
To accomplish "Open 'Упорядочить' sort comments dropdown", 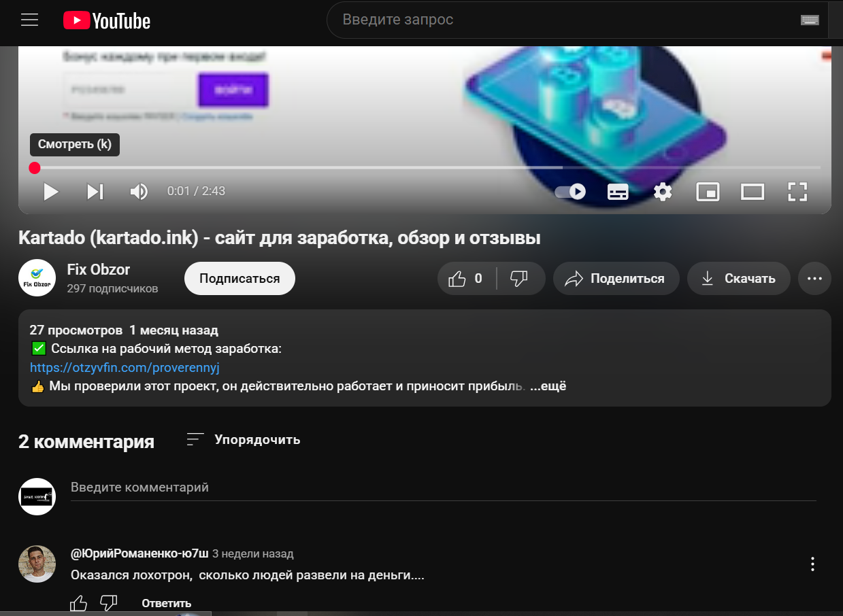I will [x=244, y=440].
